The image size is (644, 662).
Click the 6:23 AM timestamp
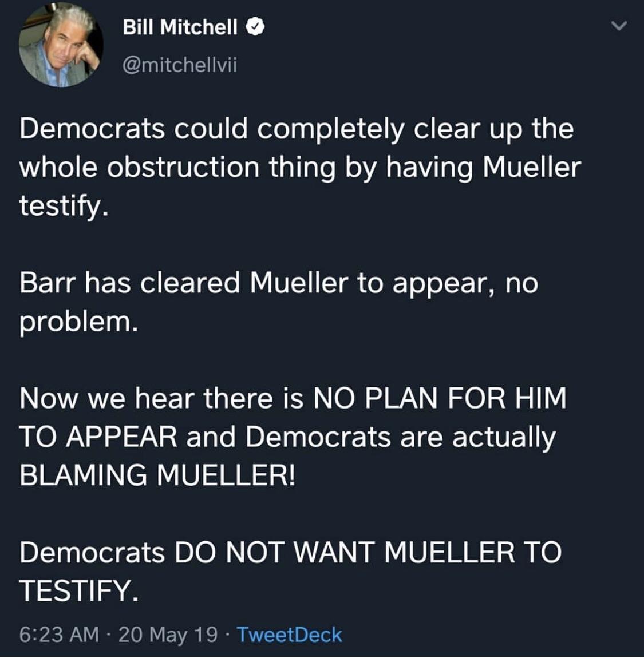59,635
